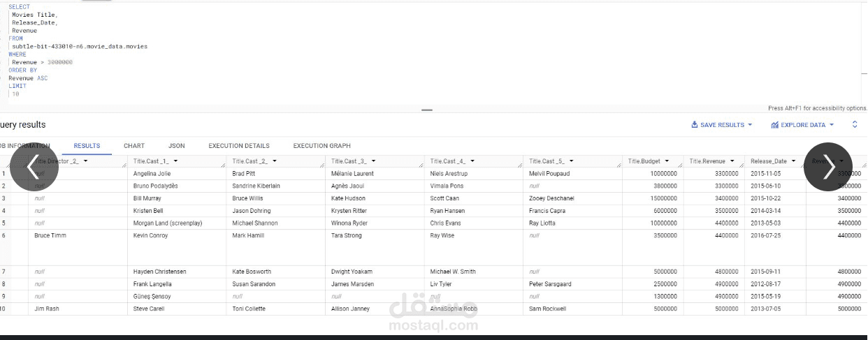
Task: Select the Brad Pitt cell
Action: click(244, 174)
